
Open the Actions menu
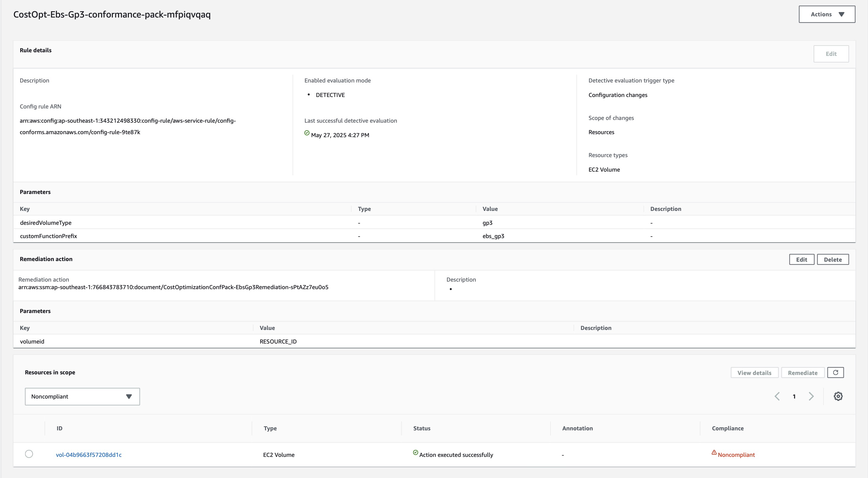[x=826, y=14]
